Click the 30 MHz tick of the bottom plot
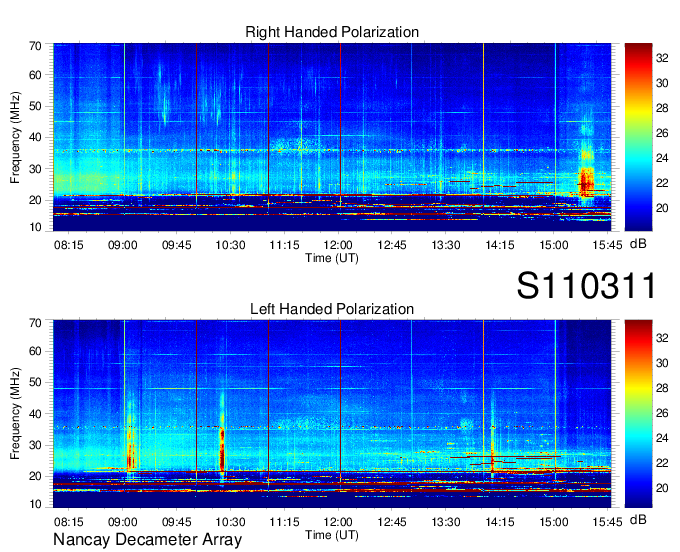The image size is (680, 552). [36, 445]
